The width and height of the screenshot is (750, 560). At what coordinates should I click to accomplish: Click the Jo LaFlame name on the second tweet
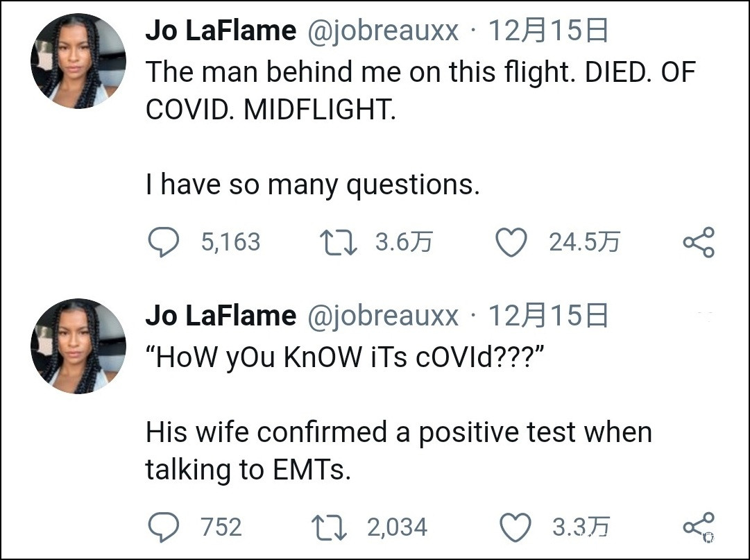(x=221, y=316)
